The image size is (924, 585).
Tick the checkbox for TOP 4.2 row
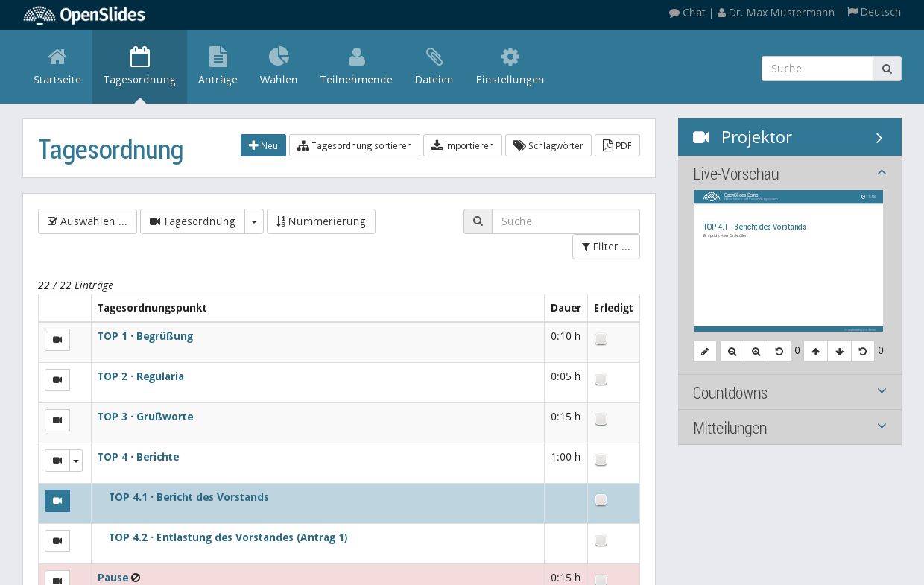[601, 540]
